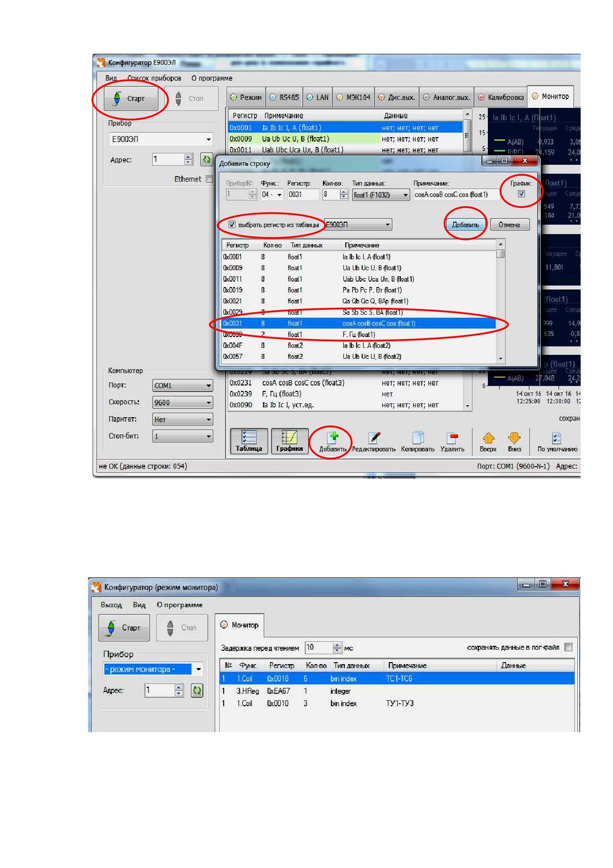
Task: Click Стоп in the Конфигуратор Е900ЭЛ window
Action: click(x=191, y=98)
